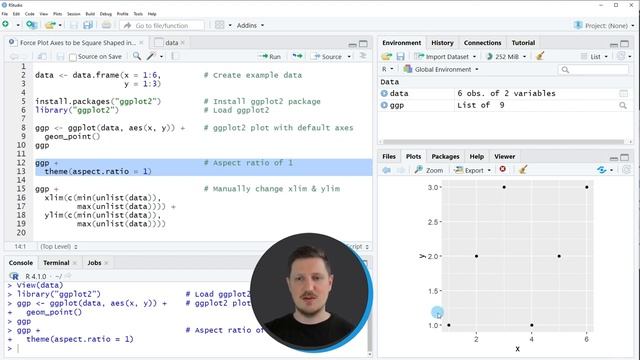Click the Environment search field
The height and width of the screenshot is (360, 640).
pos(593,70)
